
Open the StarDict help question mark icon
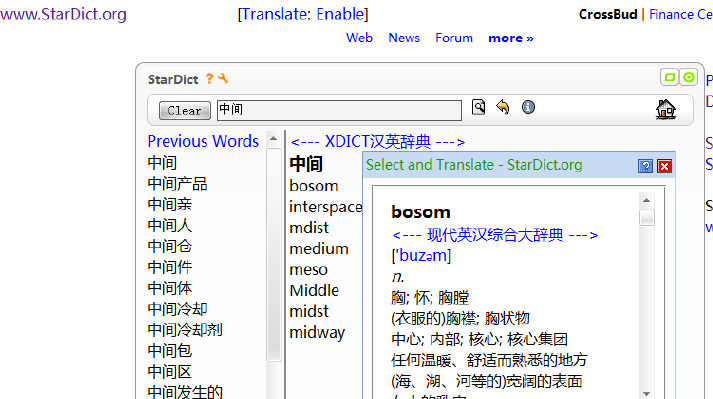[209, 79]
